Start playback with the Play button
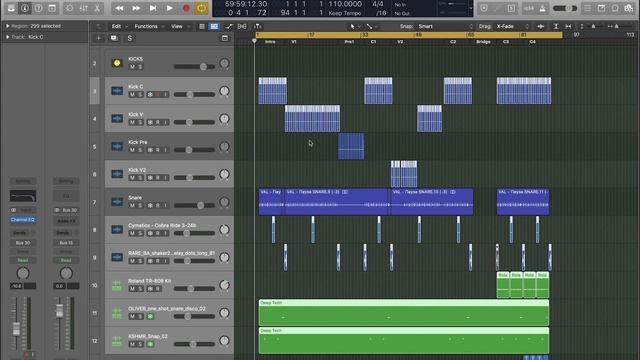The height and width of the screenshot is (360, 640). [169, 8]
